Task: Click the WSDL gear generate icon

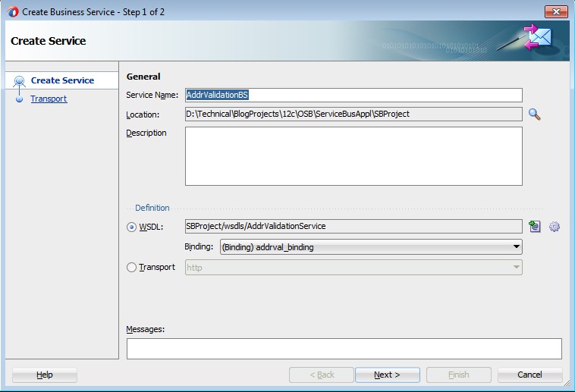Action: [x=555, y=226]
